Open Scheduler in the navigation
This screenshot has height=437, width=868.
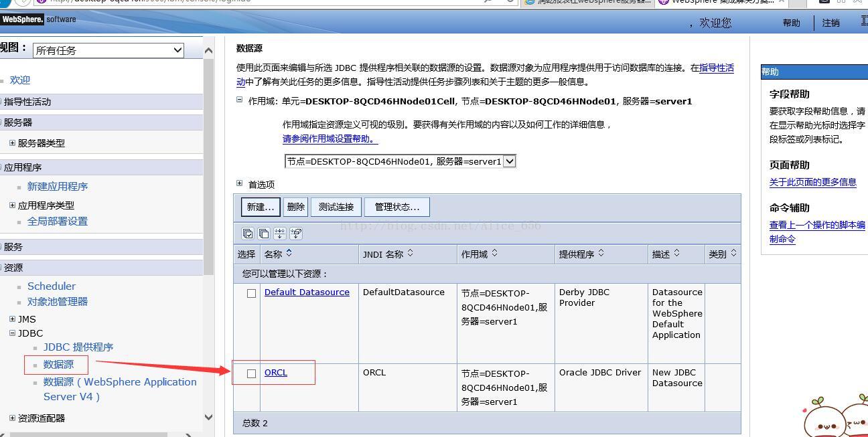click(52, 286)
